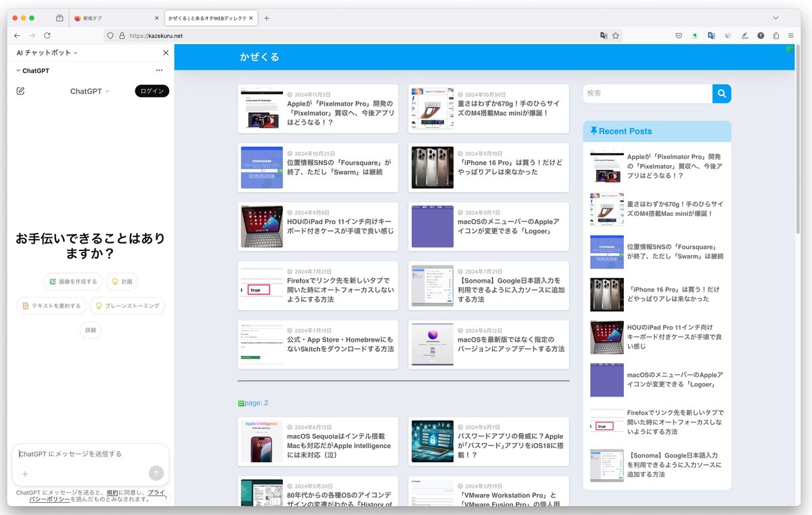The width and height of the screenshot is (812, 515).
Task: Click the translate icon inside the address bar
Action: tap(604, 36)
